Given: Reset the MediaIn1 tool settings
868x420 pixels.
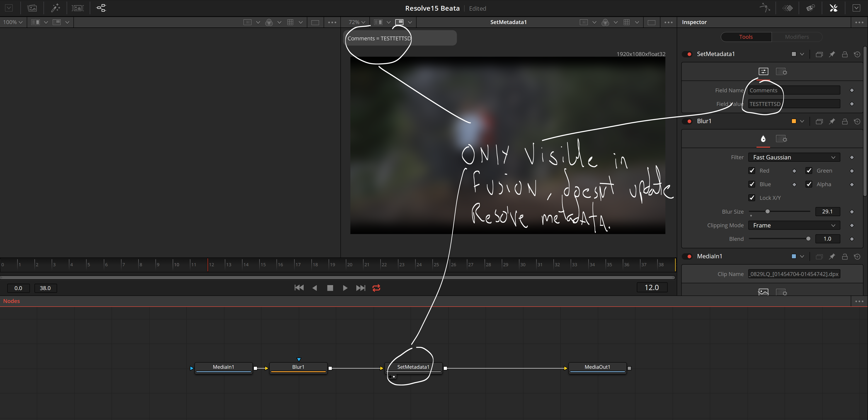Looking at the screenshot, I should point(857,256).
